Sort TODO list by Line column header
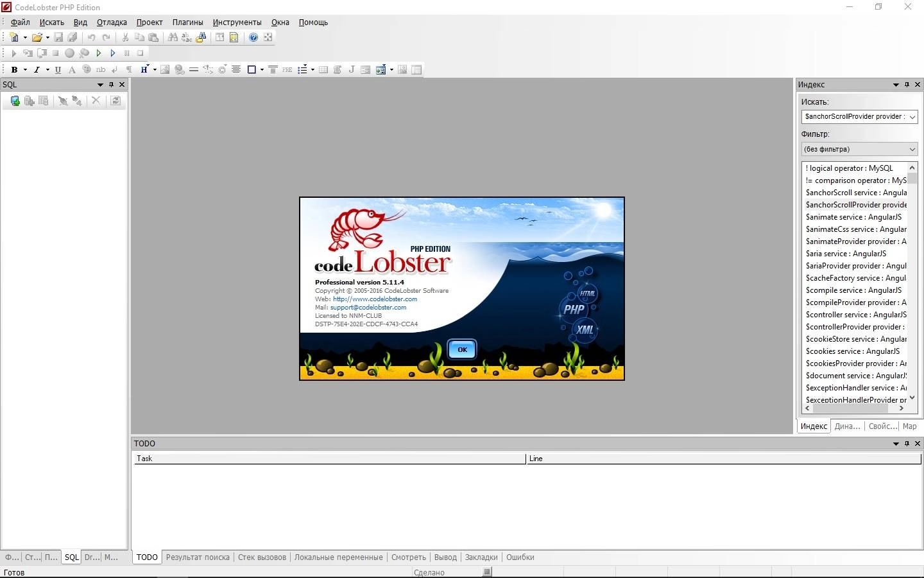The image size is (924, 578). tap(724, 459)
